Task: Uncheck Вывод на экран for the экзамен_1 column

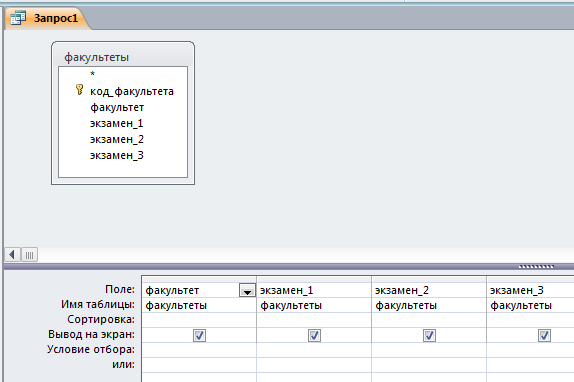Action: tap(314, 335)
